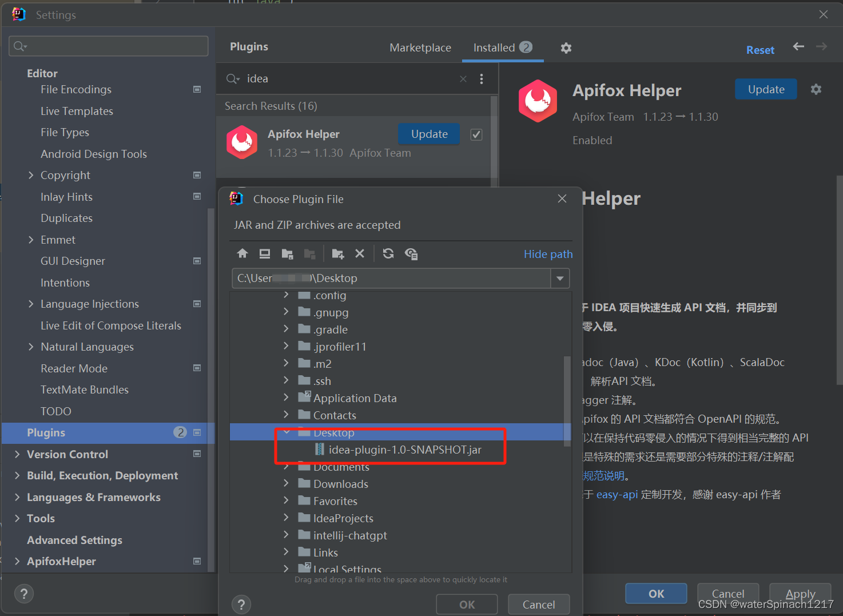Click Cancel in Choose Plugin File dialog
Viewport: 843px width, 616px height.
pos(539,605)
